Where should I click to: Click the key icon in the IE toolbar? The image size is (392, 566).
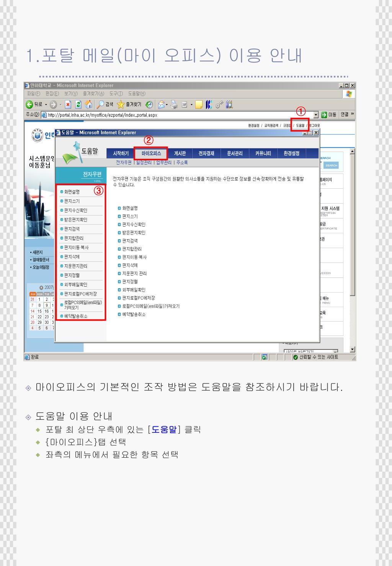219,104
